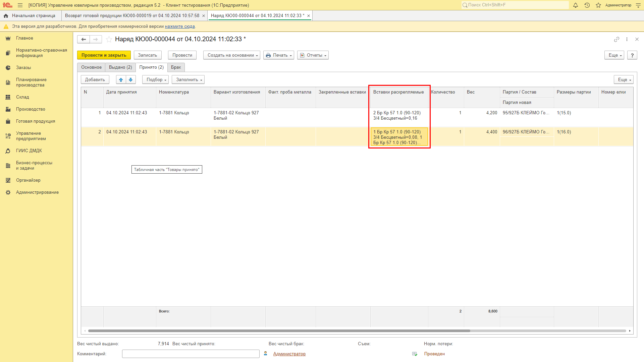Switch to Принято (2) tab
Image resolution: width=644 pixels, height=362 pixels.
click(152, 67)
